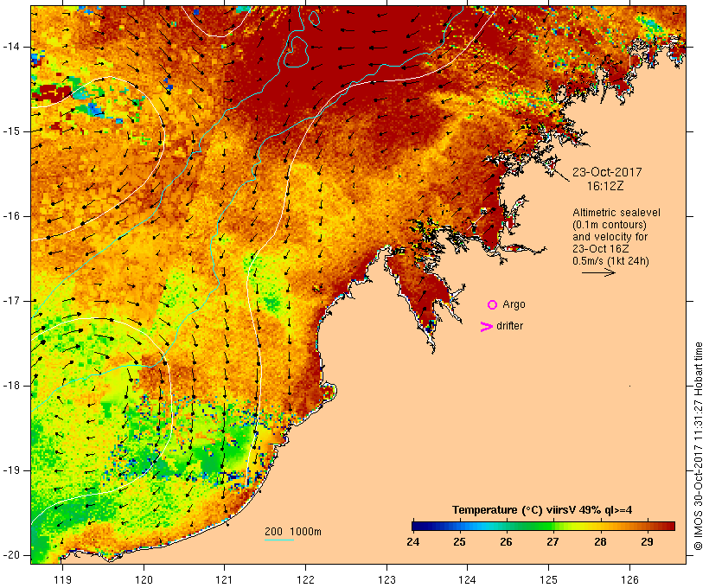Click the temperature color bar scale
The width and height of the screenshot is (709, 588).
point(543,526)
